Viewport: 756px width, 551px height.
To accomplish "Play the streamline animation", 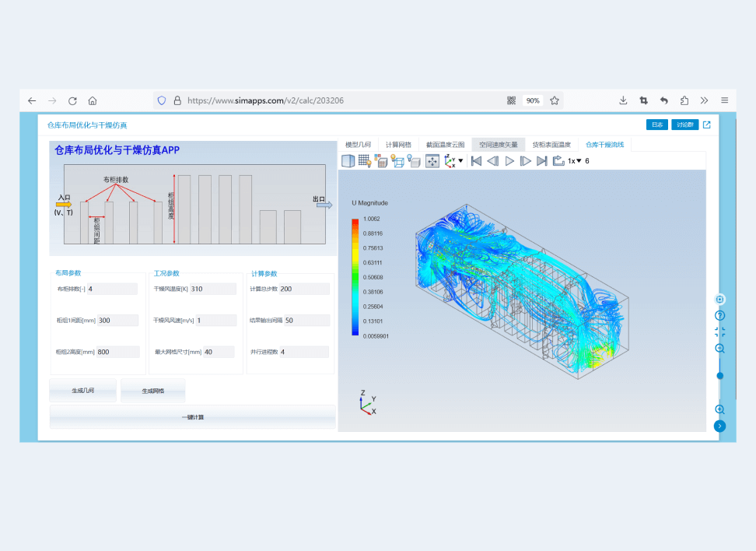I will 509,161.
